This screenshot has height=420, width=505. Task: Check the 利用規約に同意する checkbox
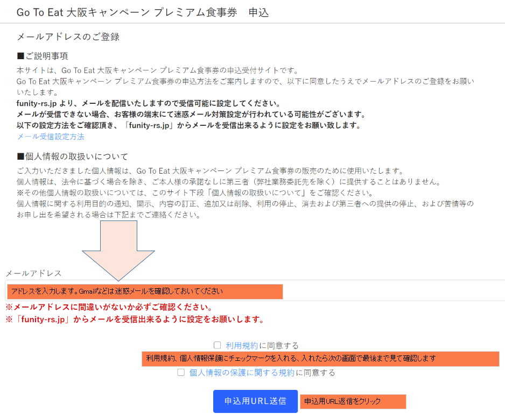click(x=218, y=345)
